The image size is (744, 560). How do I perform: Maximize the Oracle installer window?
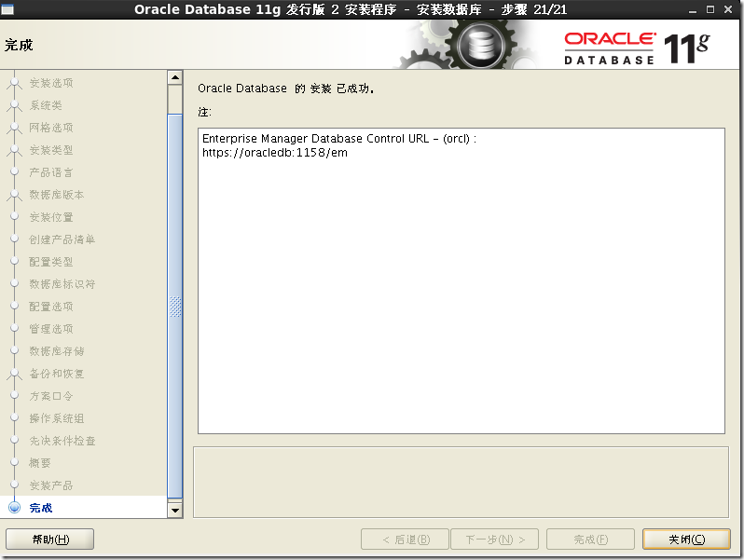point(710,9)
